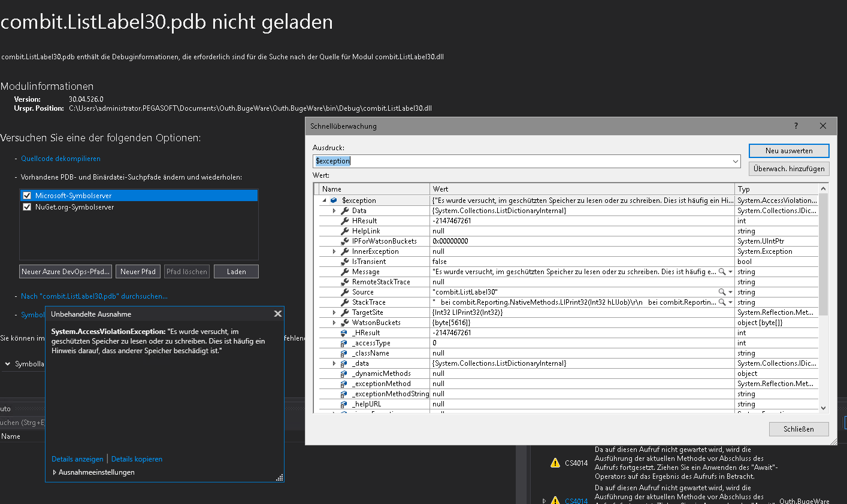Expand the _data field node
This screenshot has height=504, width=847.
(x=334, y=363)
